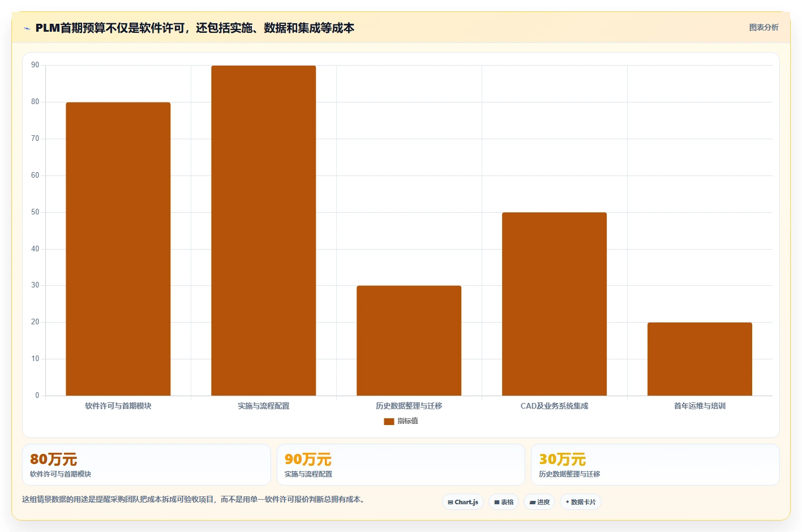Click the chart title starting with PLM首期预算

coord(195,28)
